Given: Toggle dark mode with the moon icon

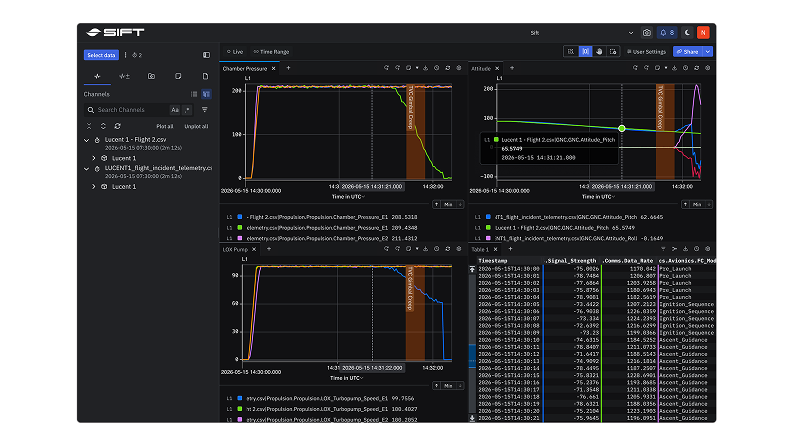Looking at the screenshot, I should (687, 33).
